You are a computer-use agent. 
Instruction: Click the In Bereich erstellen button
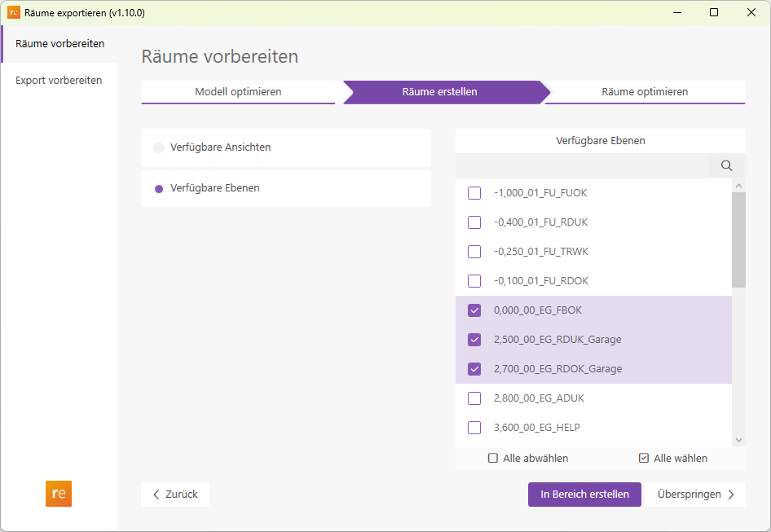(584, 495)
